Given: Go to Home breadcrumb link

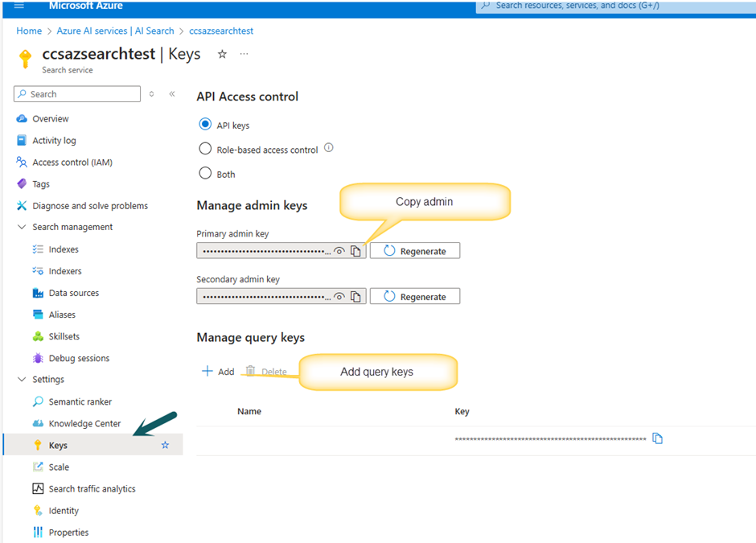Looking at the screenshot, I should coord(29,31).
